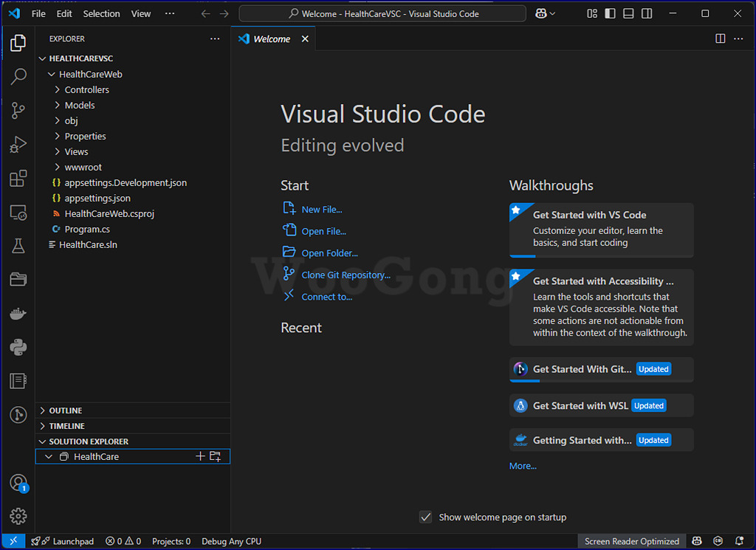Image resolution: width=756 pixels, height=550 pixels.
Task: Open the Testing flask icon
Action: click(x=18, y=246)
